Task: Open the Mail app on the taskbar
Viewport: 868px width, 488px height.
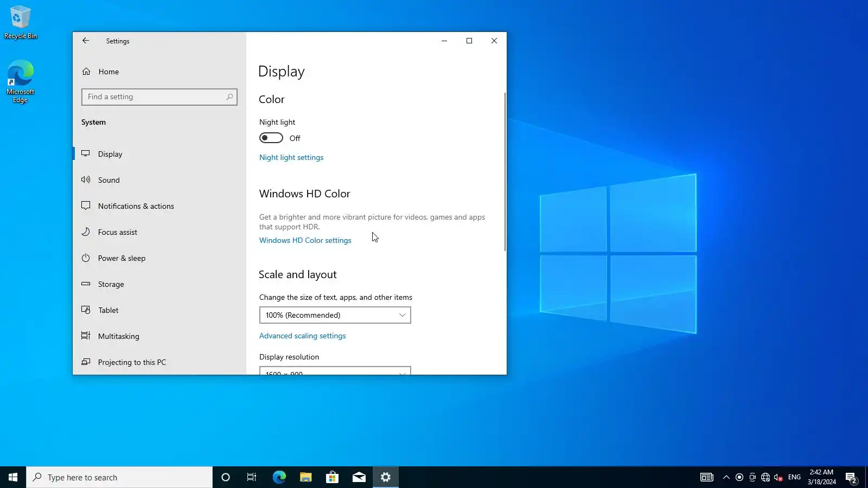Action: [359, 477]
